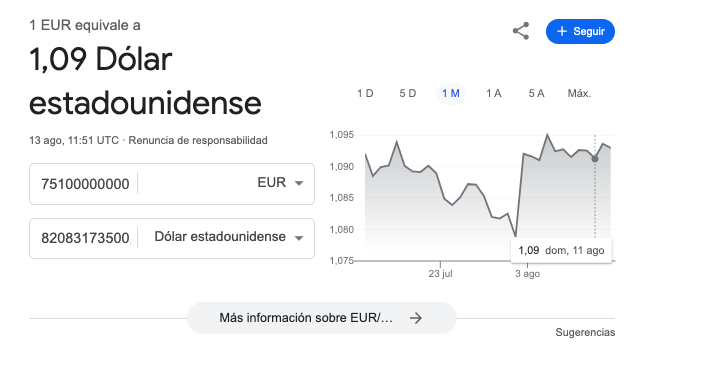Select the 1 M time range
This screenshot has width=704, height=365.
[x=451, y=93]
